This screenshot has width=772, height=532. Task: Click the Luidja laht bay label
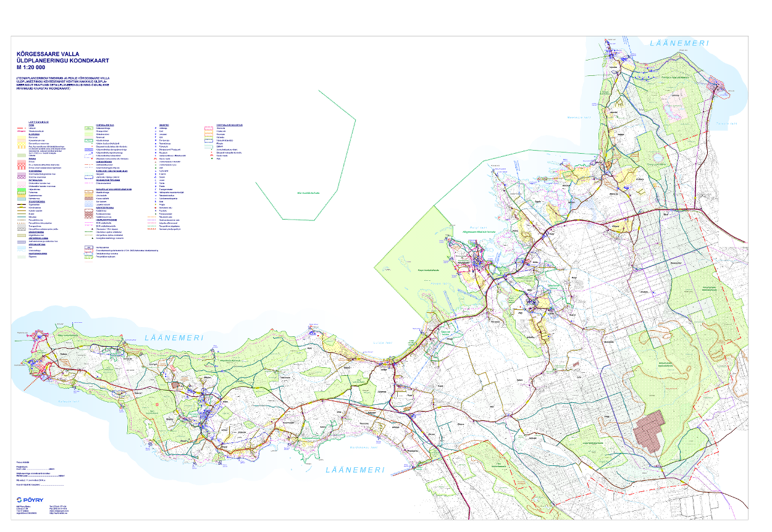[375, 342]
